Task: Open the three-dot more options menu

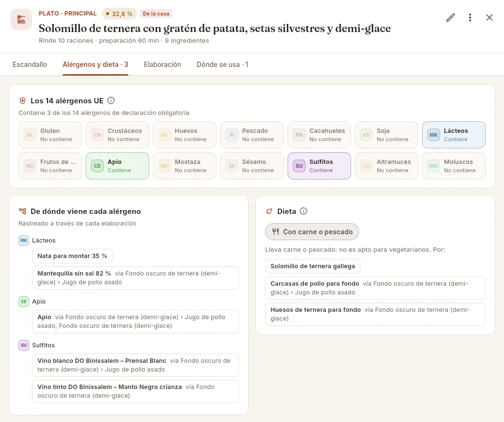Action: 470,17
